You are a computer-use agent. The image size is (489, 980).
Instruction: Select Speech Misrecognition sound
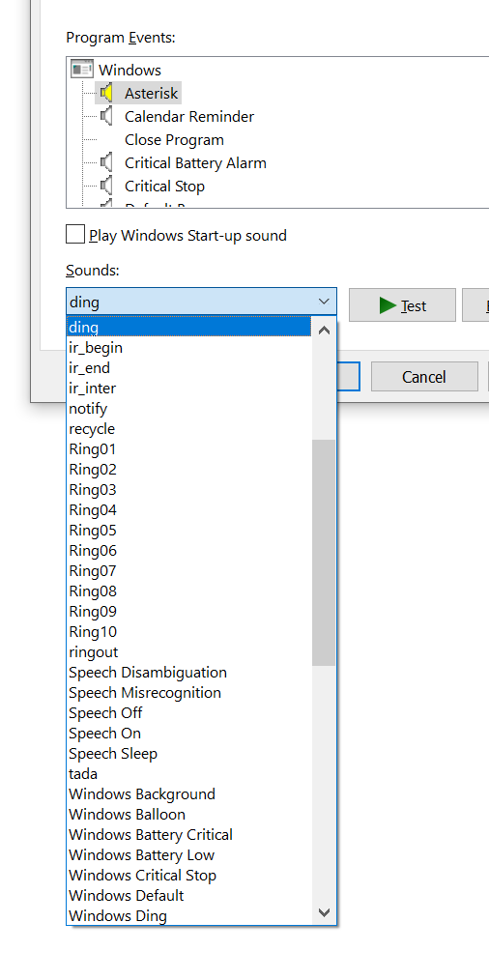point(188,693)
